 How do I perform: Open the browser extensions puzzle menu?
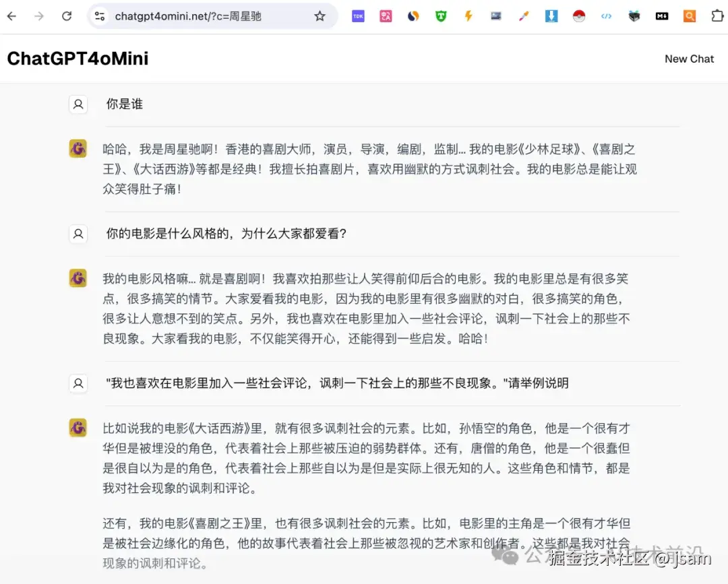(x=717, y=16)
